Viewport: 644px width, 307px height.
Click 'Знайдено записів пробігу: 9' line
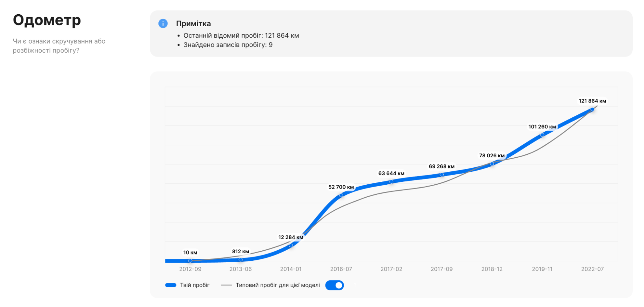(x=228, y=45)
